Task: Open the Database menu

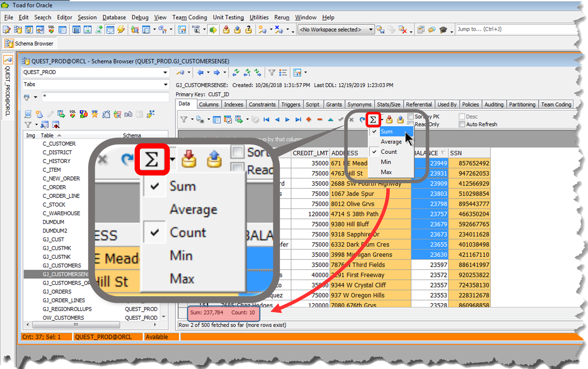Action: pyautogui.click(x=114, y=17)
